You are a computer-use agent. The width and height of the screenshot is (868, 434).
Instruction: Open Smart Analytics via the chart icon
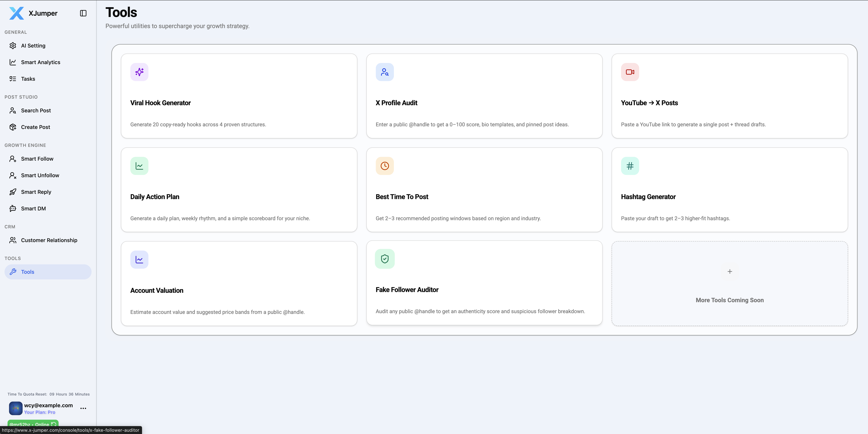pyautogui.click(x=12, y=62)
